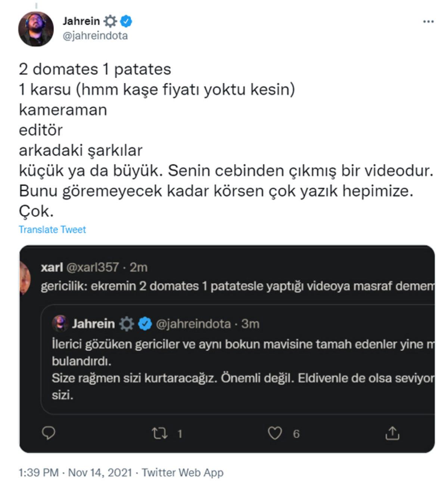Click the Translate Tweet link
The width and height of the screenshot is (448, 483).
click(52, 230)
